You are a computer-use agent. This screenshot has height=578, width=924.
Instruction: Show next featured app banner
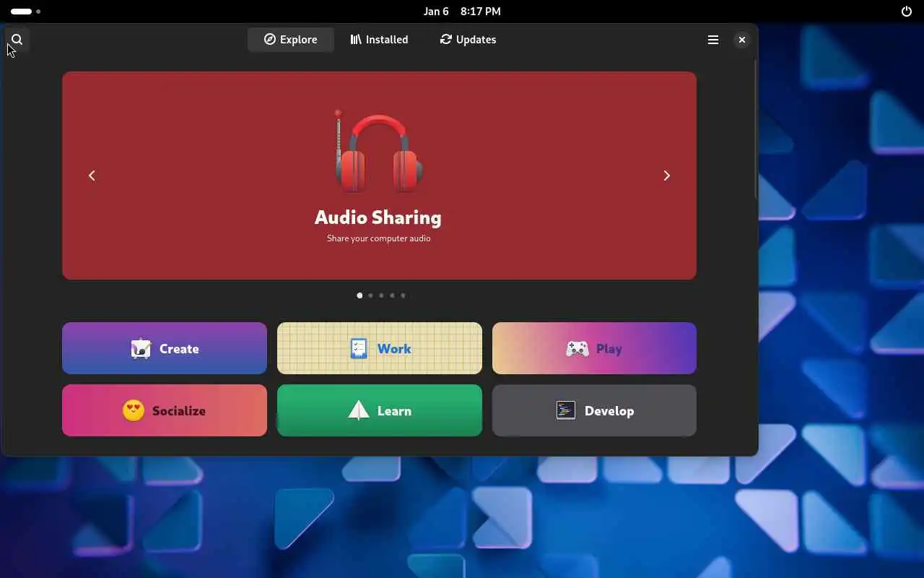666,176
